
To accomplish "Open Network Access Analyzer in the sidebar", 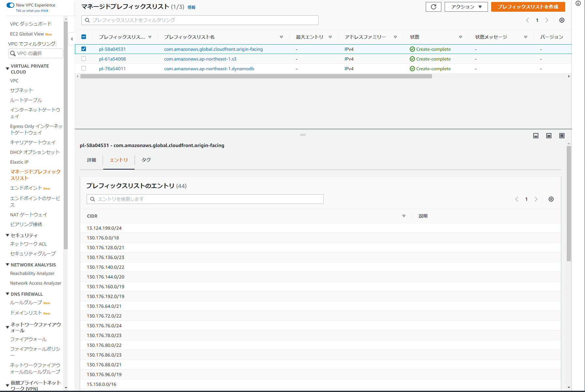I will tap(36, 283).
